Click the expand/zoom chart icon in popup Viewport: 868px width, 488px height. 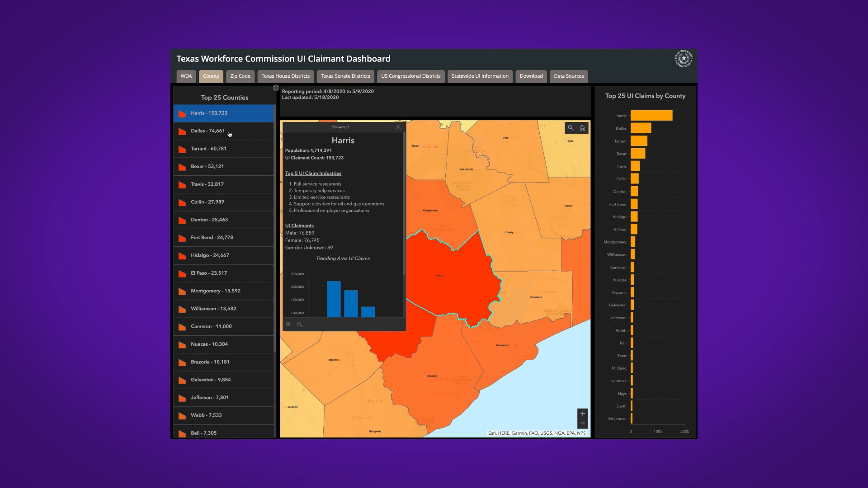coord(301,324)
